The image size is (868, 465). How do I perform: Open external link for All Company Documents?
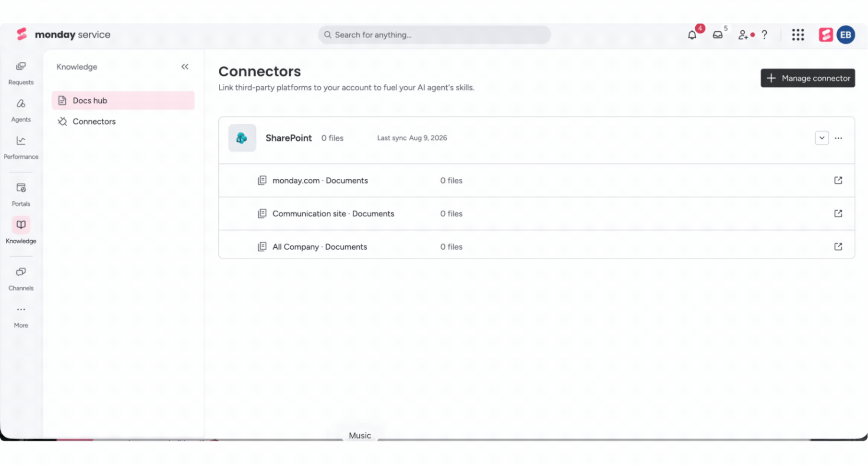[x=838, y=246]
